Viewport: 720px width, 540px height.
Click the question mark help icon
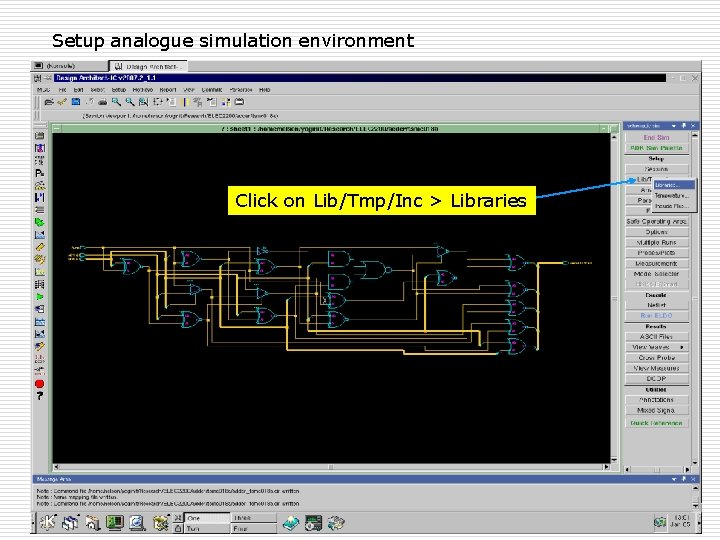(39, 395)
